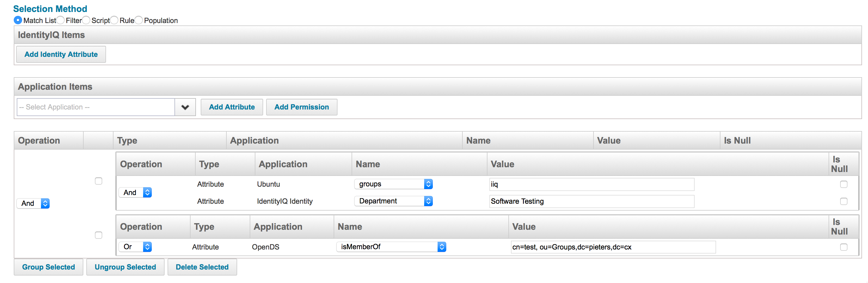
Task: Click the Add Attribute button
Action: click(232, 107)
